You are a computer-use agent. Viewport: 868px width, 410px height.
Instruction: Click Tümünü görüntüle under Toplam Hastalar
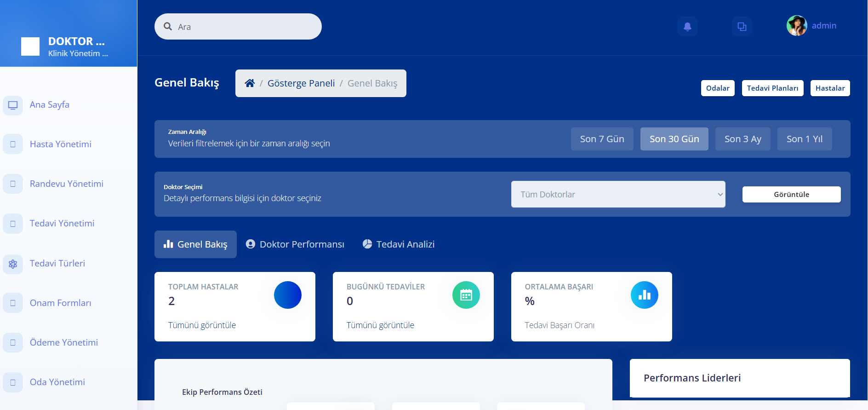pyautogui.click(x=202, y=325)
